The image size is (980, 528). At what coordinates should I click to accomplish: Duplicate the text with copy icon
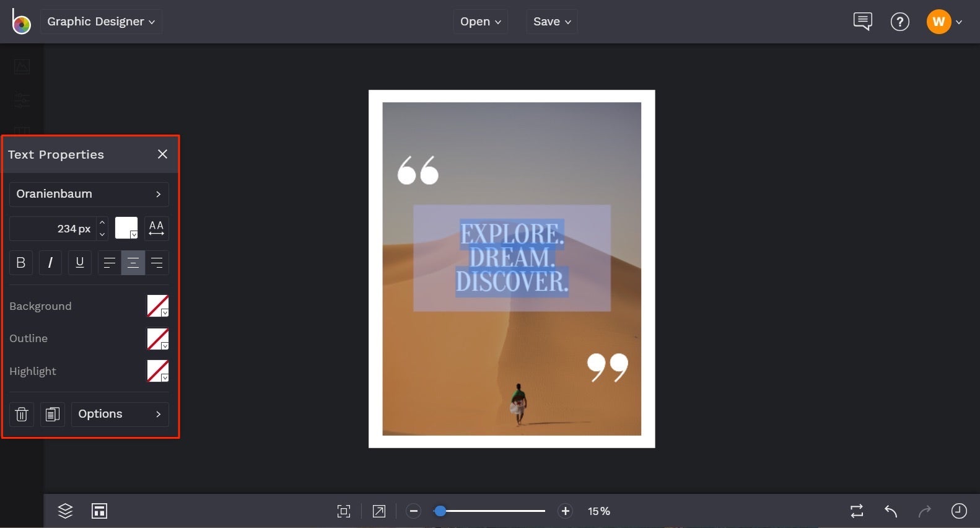tap(53, 414)
